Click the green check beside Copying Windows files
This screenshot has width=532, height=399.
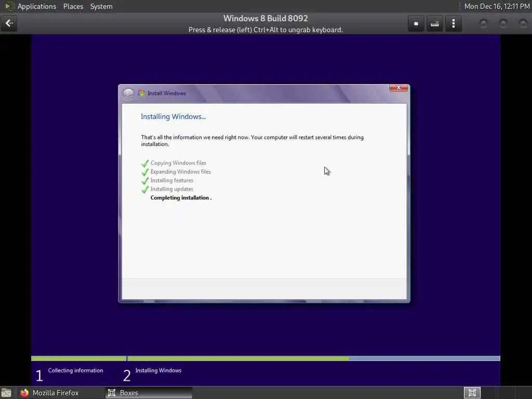click(145, 164)
